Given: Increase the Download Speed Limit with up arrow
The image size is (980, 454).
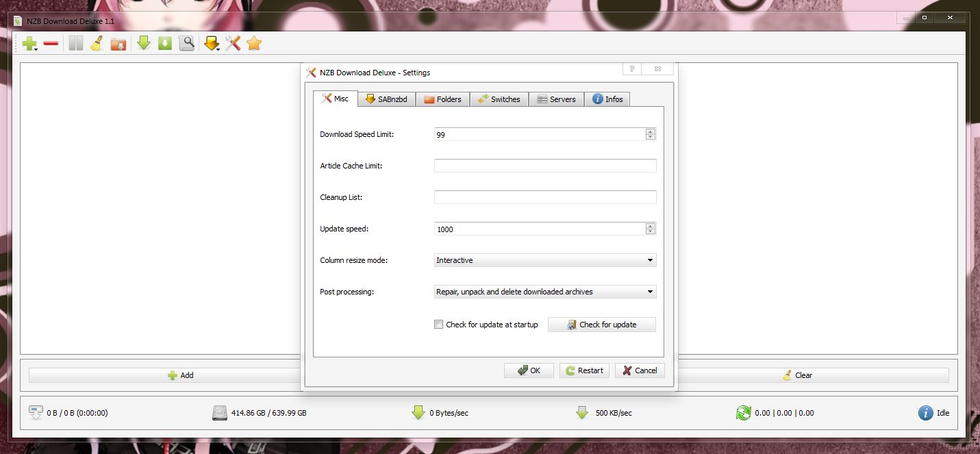Looking at the screenshot, I should click(651, 131).
